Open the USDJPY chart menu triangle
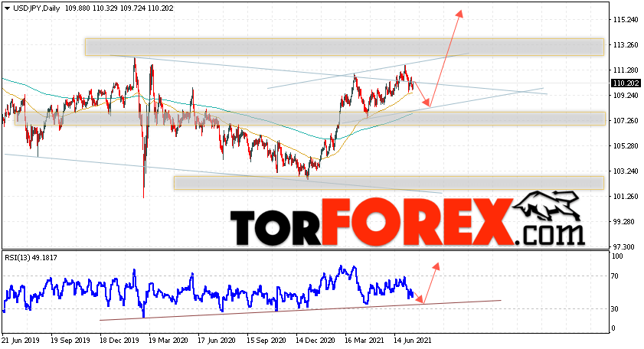Image resolution: width=644 pixels, height=349 pixels. pyautogui.click(x=7, y=8)
